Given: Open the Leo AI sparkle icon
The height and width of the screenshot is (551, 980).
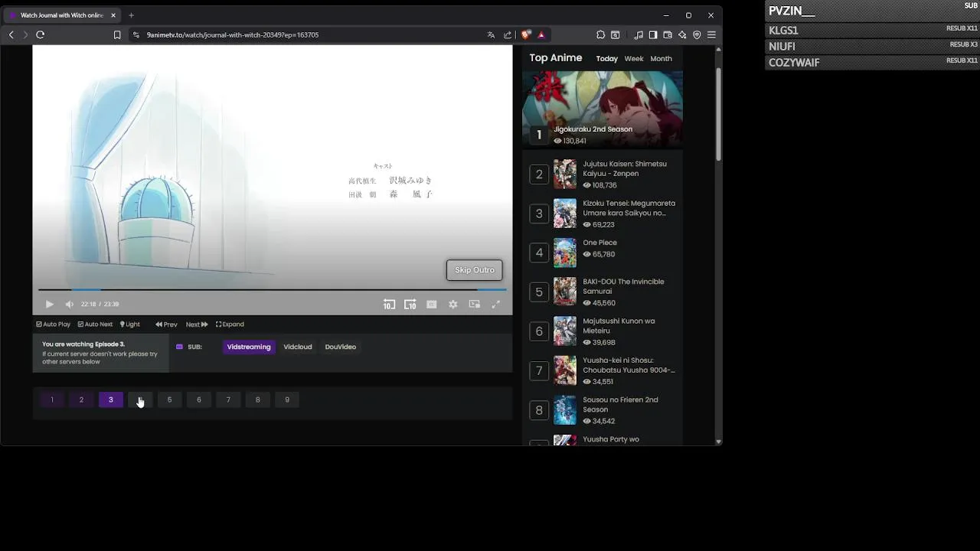Looking at the screenshot, I should (x=682, y=34).
